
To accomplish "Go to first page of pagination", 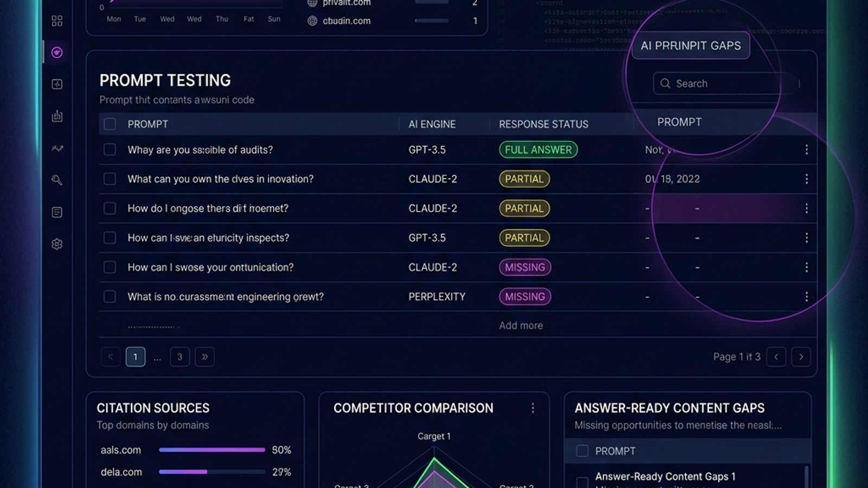I will [111, 357].
